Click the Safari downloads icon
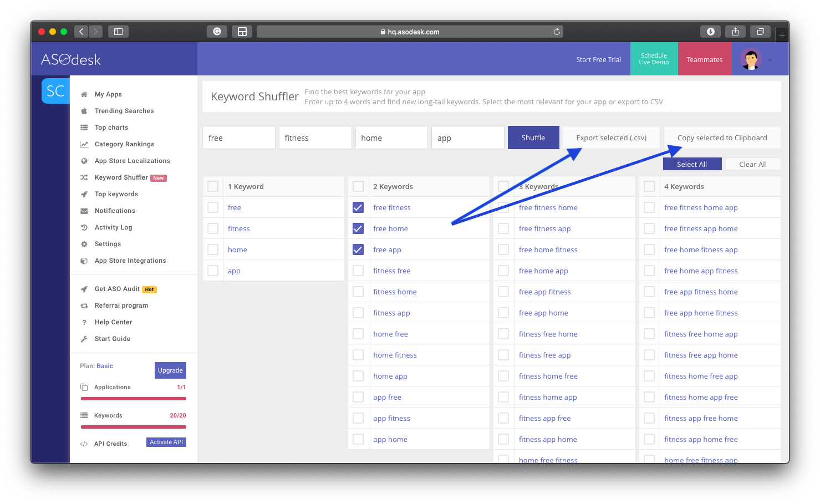 pos(711,32)
